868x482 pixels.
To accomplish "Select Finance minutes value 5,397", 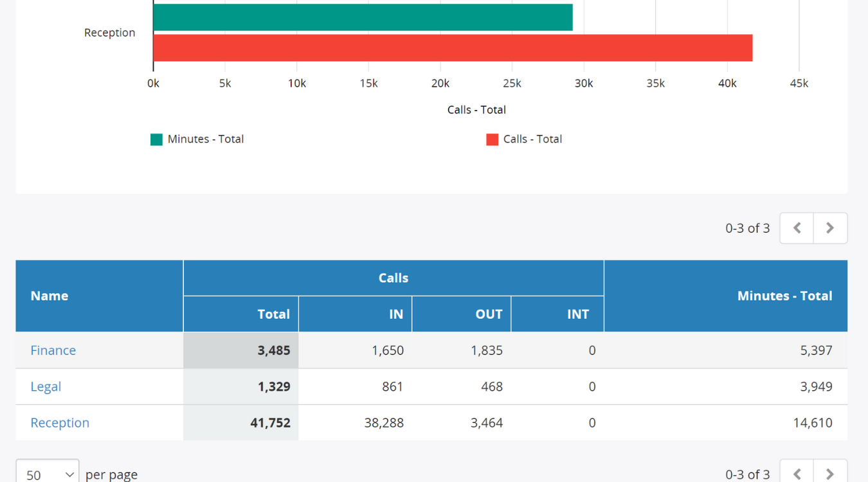I will click(x=816, y=350).
